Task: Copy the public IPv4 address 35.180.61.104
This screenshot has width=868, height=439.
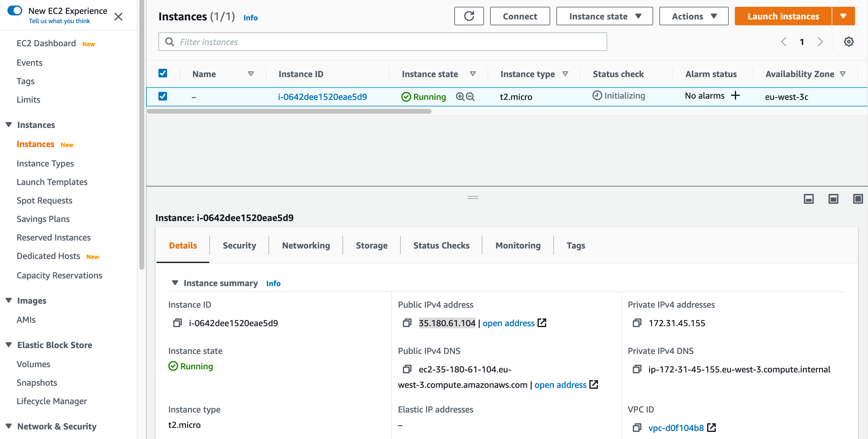Action: pyautogui.click(x=406, y=323)
